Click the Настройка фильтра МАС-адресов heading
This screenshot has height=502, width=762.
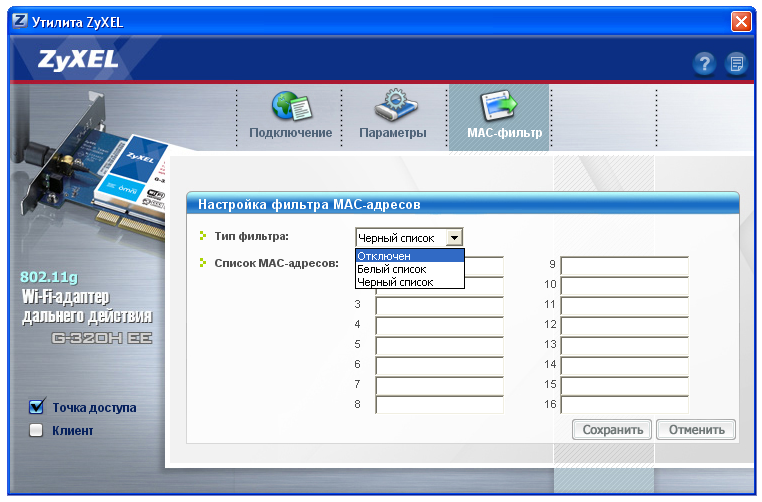click(309, 205)
